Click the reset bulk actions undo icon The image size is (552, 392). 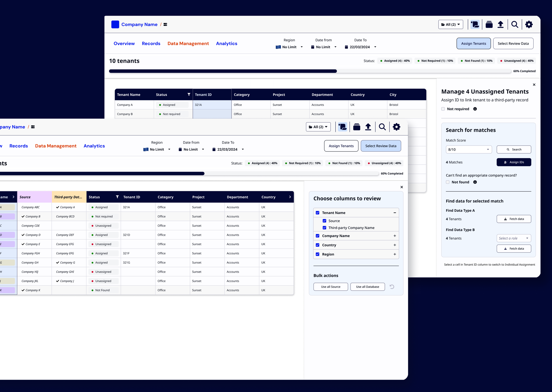(x=392, y=287)
